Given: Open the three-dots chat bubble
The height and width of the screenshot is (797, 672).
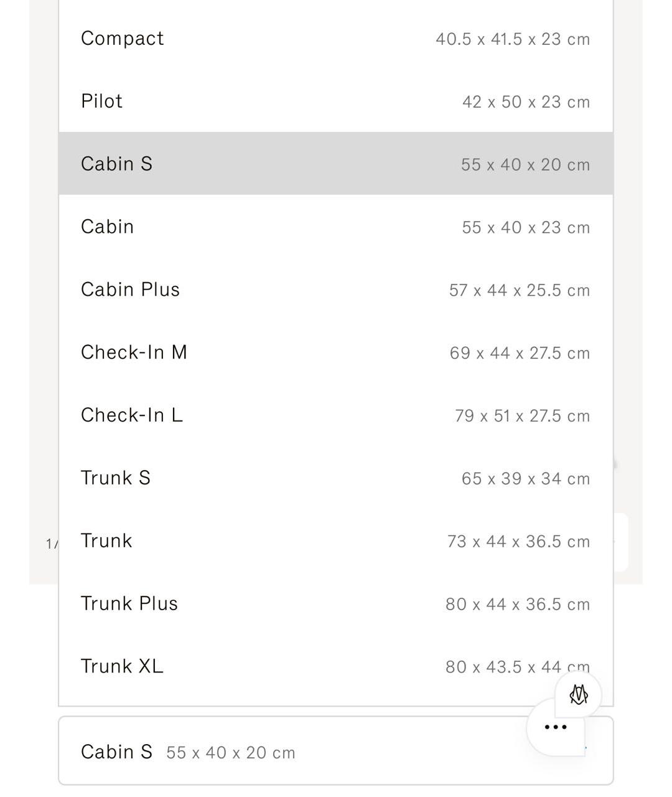Looking at the screenshot, I should (x=555, y=727).
